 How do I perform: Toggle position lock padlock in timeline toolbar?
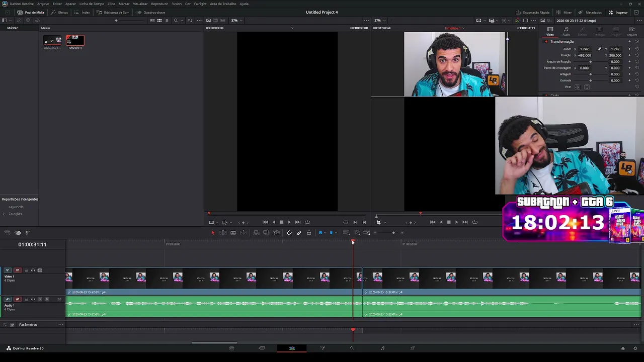pyautogui.click(x=309, y=233)
